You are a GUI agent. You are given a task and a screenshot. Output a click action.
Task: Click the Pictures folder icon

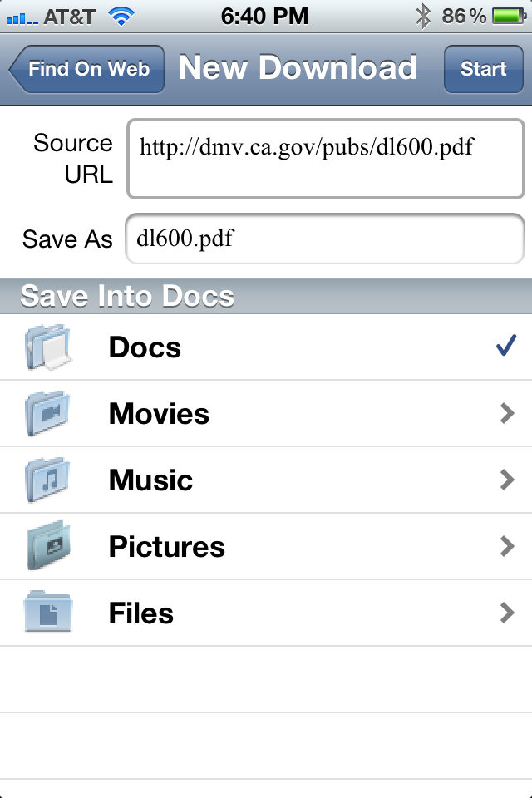[47, 547]
